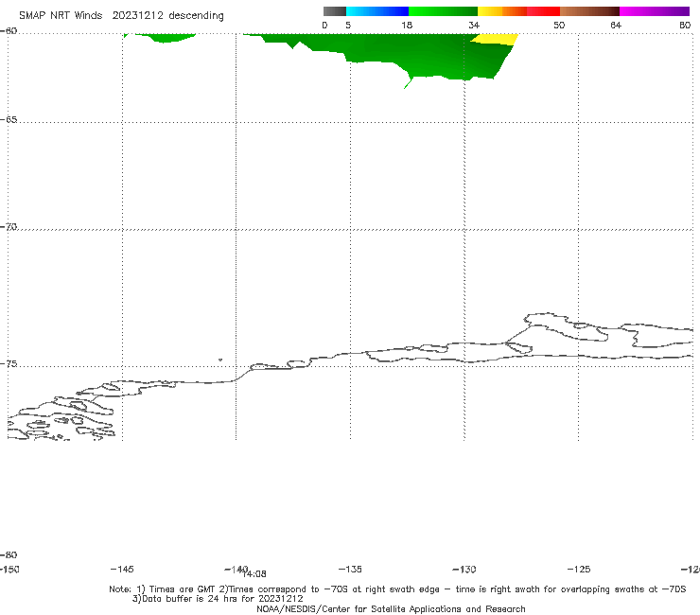Click the Data buffer is 24 hrs note
Screen dimensions: 700x615
[x=218, y=599]
